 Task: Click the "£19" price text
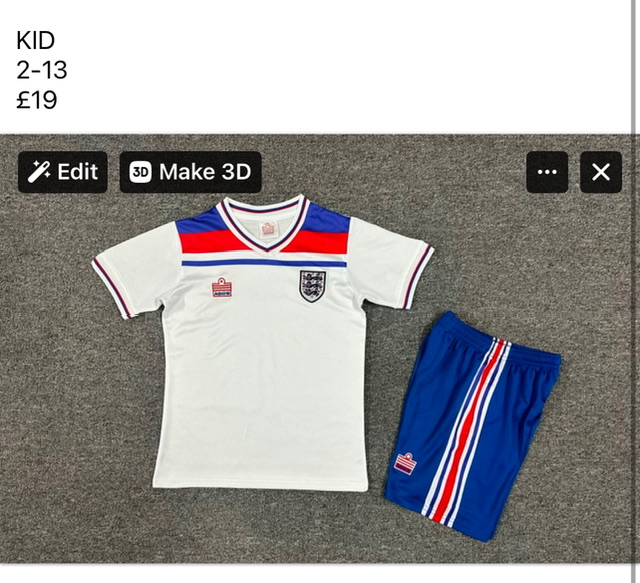point(37,100)
